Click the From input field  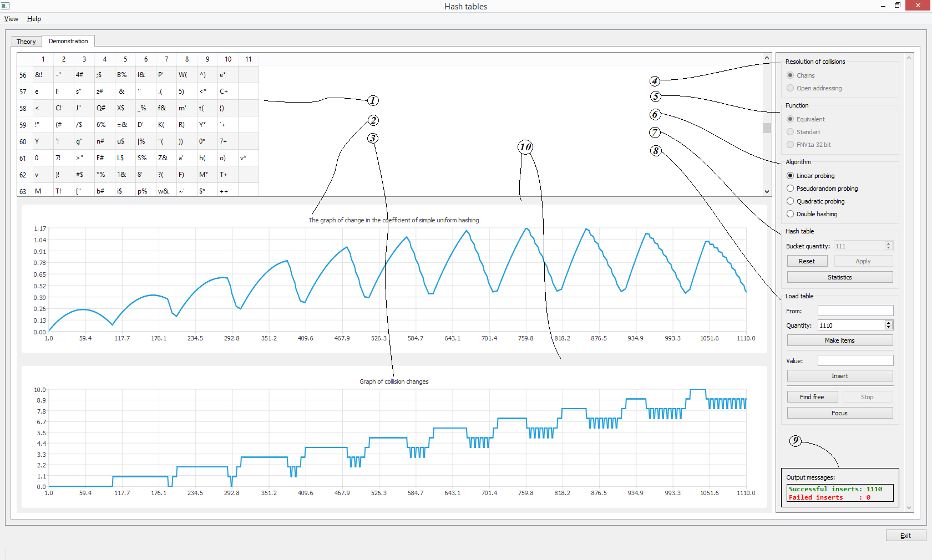(x=855, y=310)
